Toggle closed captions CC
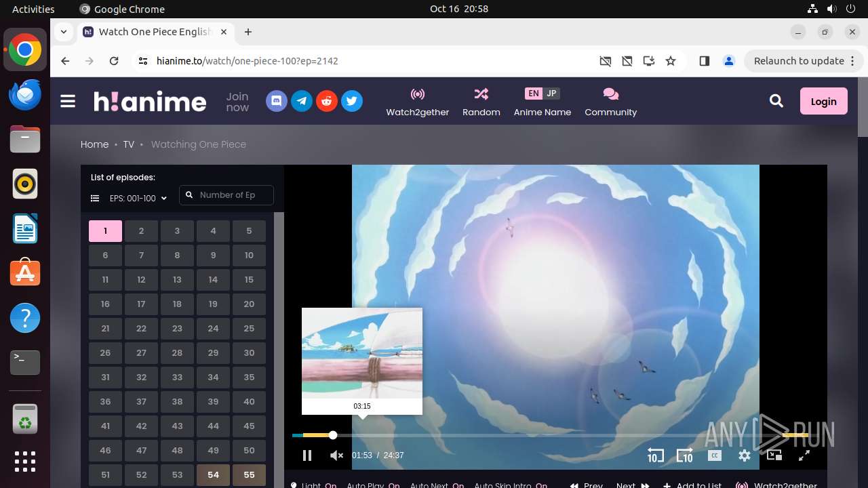Image resolution: width=868 pixels, height=488 pixels. pos(715,455)
